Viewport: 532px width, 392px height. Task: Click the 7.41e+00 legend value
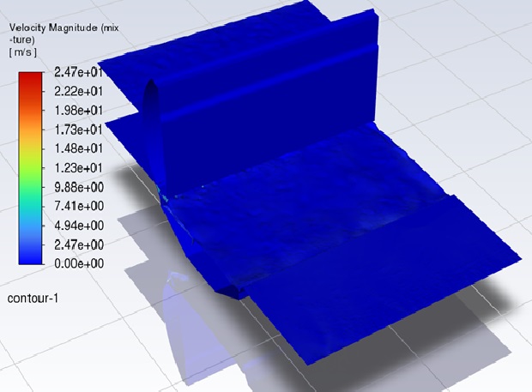[80, 206]
